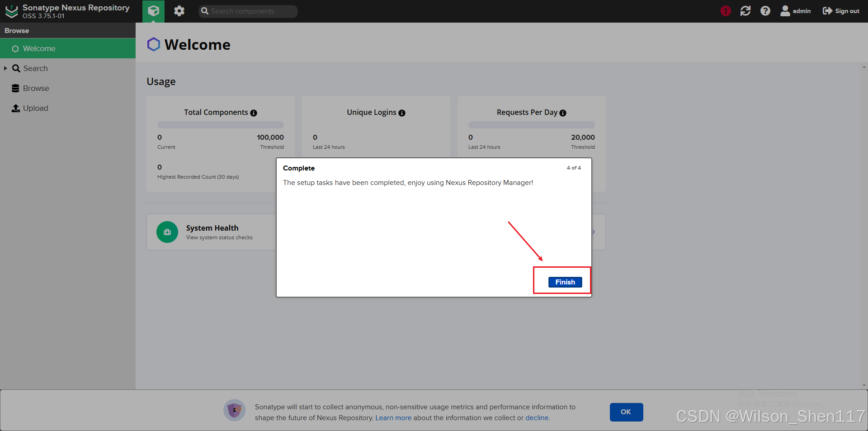Open the Help question mark icon

point(765,11)
